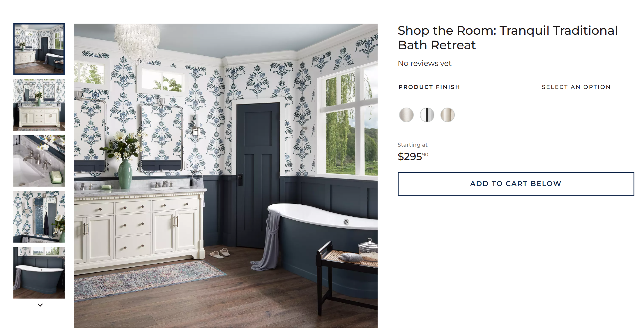This screenshot has width=644, height=335.
Task: View the wall mirror thumbnail
Action: pos(39,217)
